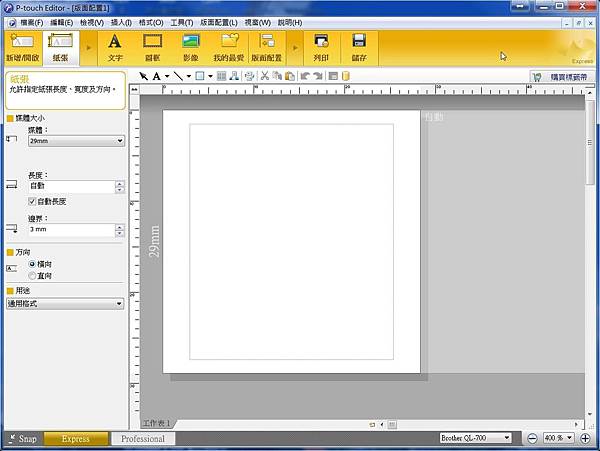Expand the ribbon arrow after Paper
600x451 pixels.
(x=89, y=48)
